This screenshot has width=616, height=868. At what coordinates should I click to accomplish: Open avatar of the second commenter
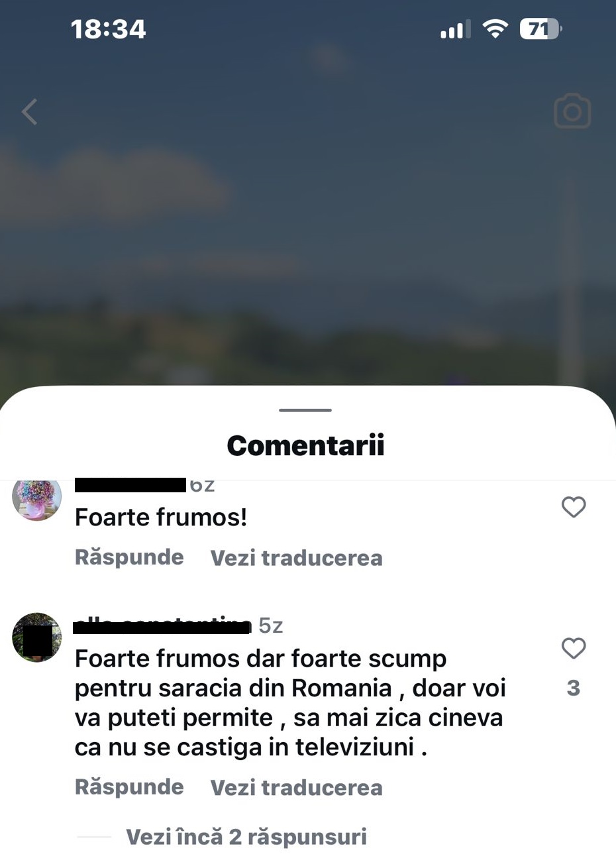37,637
